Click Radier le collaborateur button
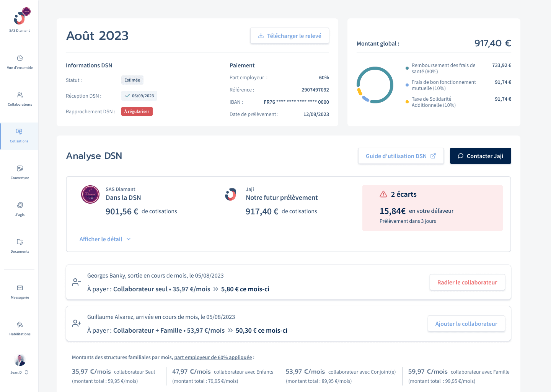The image size is (551, 392). tap(467, 282)
